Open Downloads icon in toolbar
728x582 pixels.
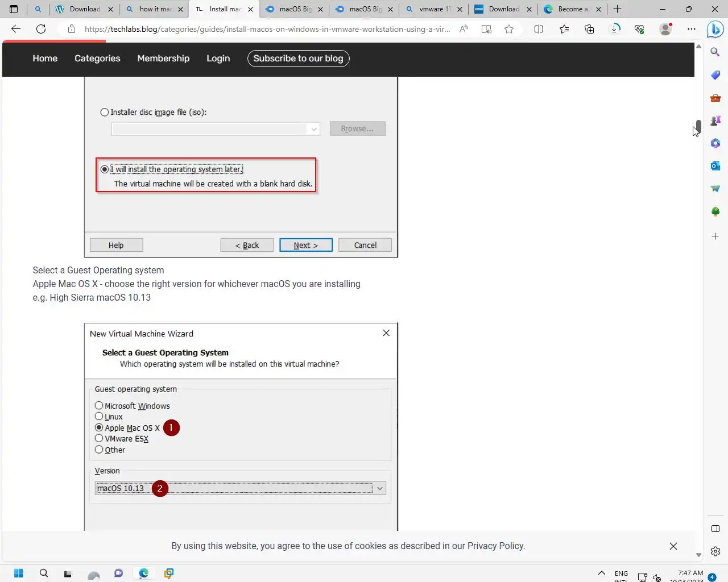click(x=615, y=29)
